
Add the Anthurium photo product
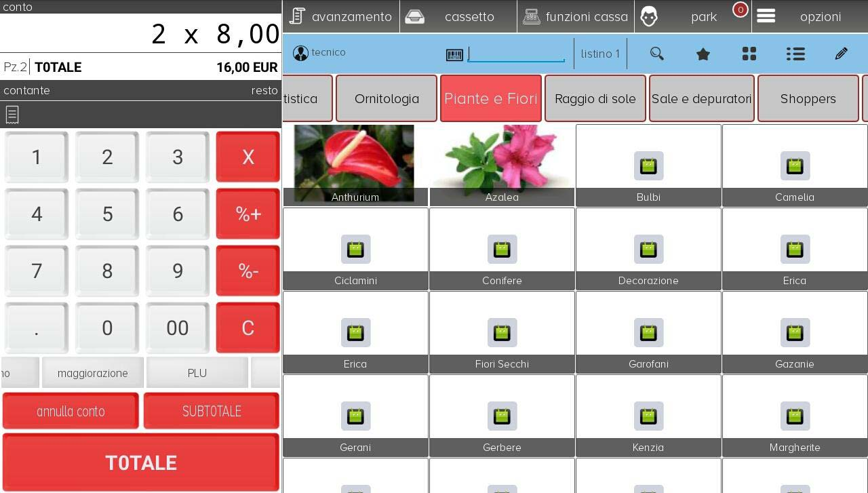click(x=355, y=165)
